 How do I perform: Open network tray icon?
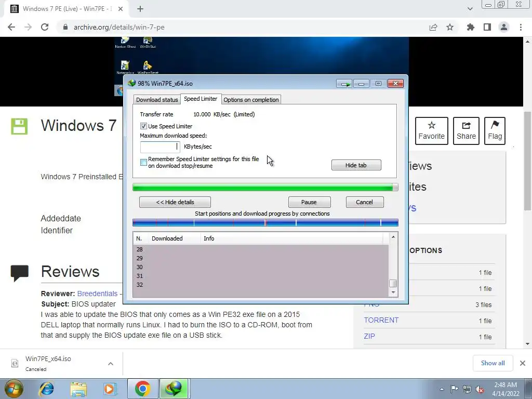pyautogui.click(x=467, y=389)
